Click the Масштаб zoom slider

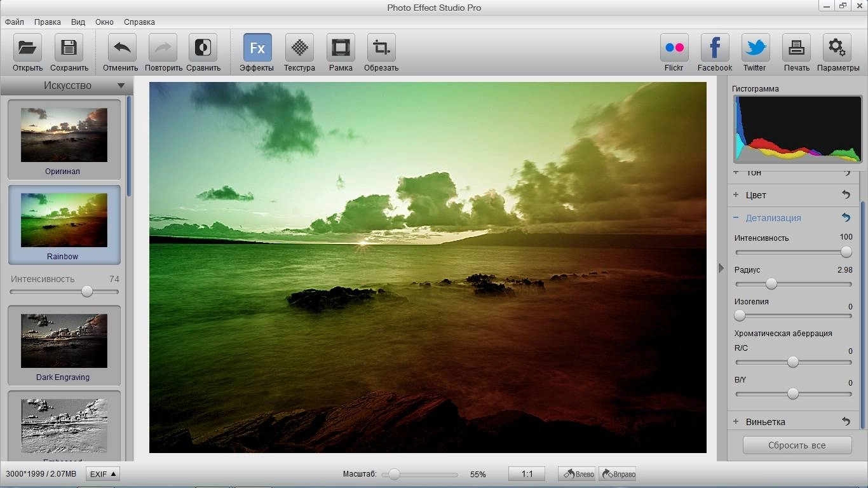[419, 475]
